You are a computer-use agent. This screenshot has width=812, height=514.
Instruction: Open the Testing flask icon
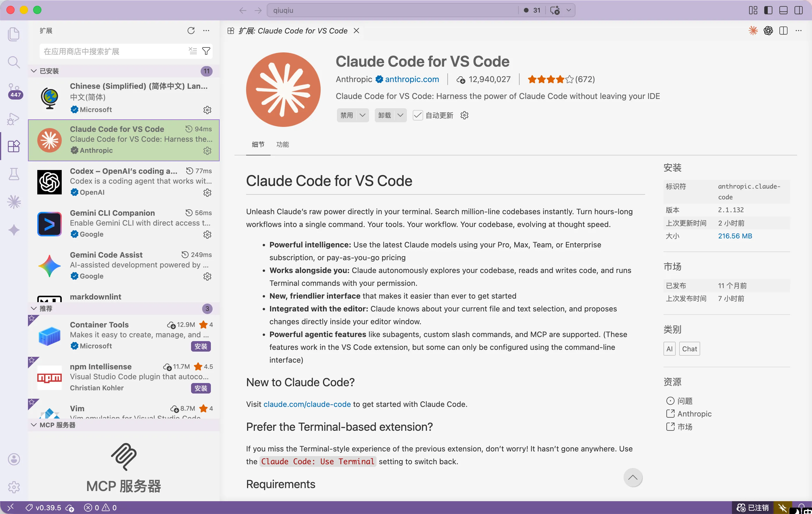tap(14, 174)
